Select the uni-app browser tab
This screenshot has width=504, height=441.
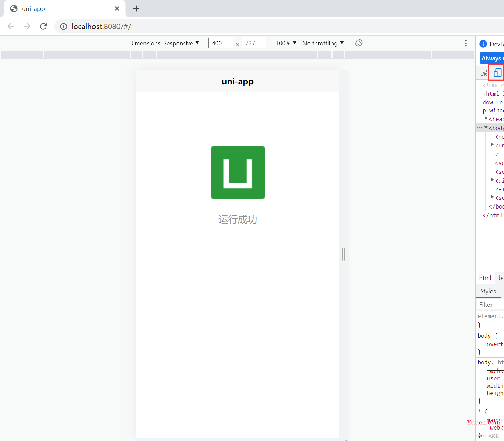64,9
